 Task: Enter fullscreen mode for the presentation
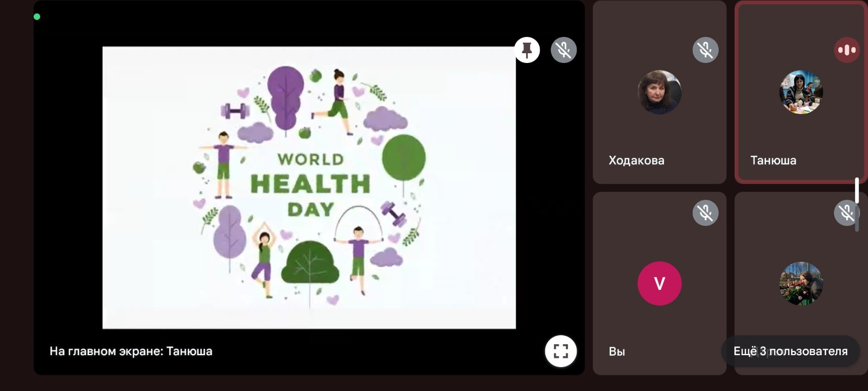click(560, 351)
